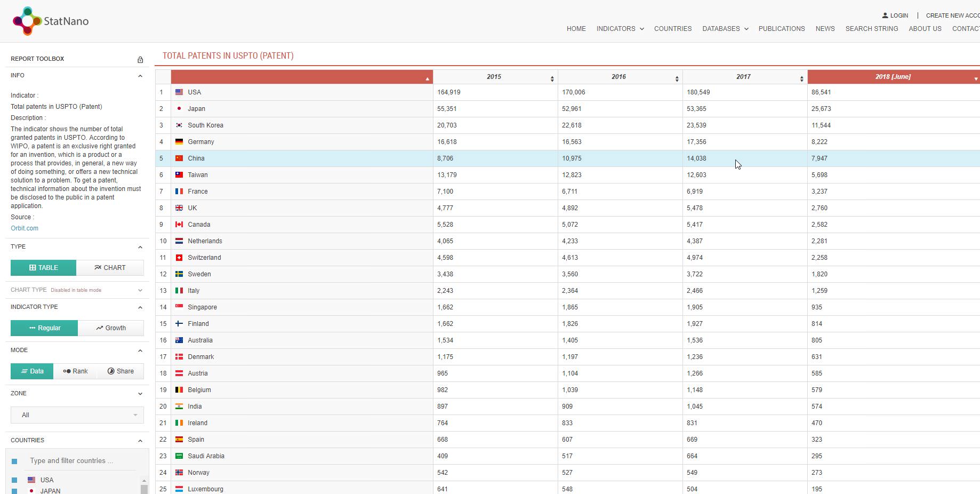Screen dimensions: 980x494
Task: Click the Finland flag icon in the table
Action: [x=179, y=324]
